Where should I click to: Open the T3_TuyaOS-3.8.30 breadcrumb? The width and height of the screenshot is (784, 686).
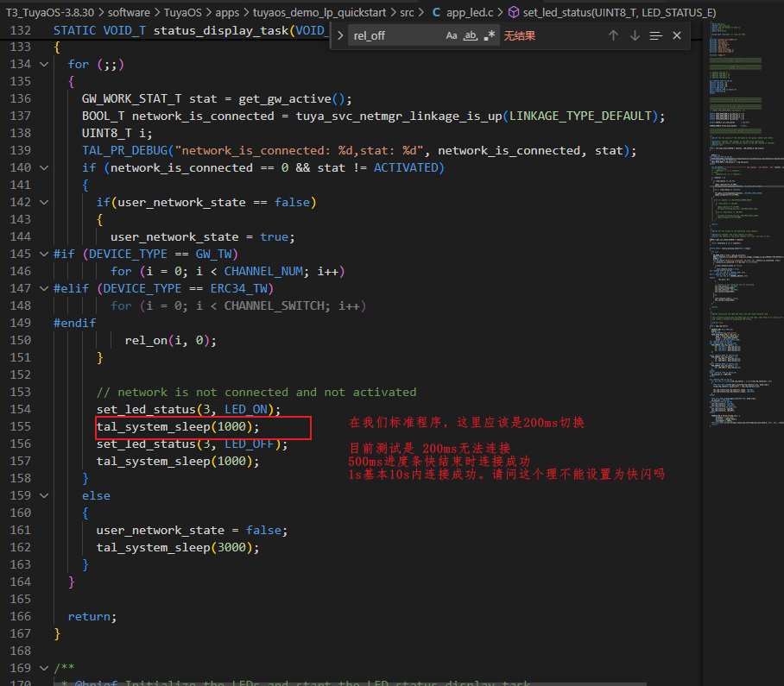point(50,12)
